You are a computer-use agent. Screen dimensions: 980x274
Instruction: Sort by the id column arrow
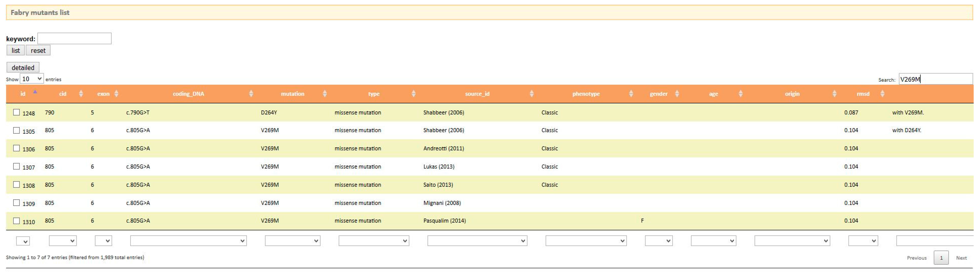(x=35, y=92)
